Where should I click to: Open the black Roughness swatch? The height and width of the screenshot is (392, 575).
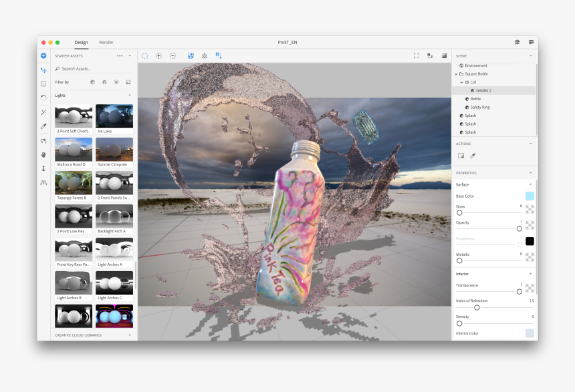(x=530, y=241)
